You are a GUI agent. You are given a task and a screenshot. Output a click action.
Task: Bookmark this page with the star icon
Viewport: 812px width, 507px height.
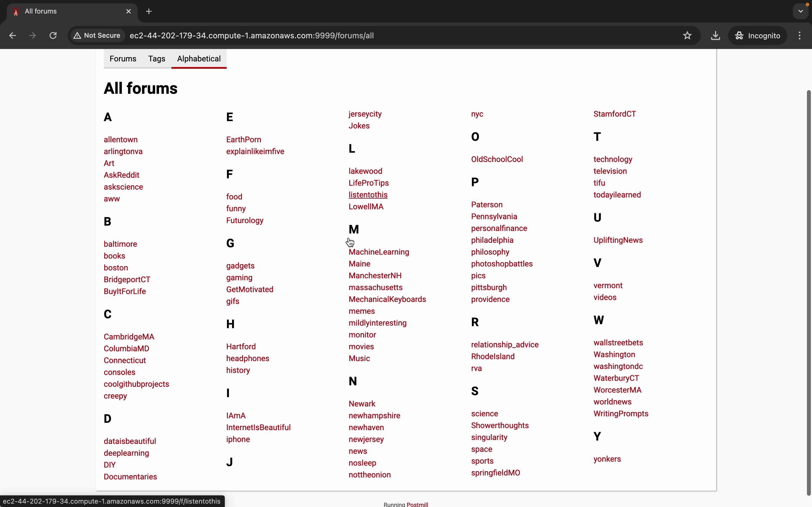pyautogui.click(x=687, y=35)
